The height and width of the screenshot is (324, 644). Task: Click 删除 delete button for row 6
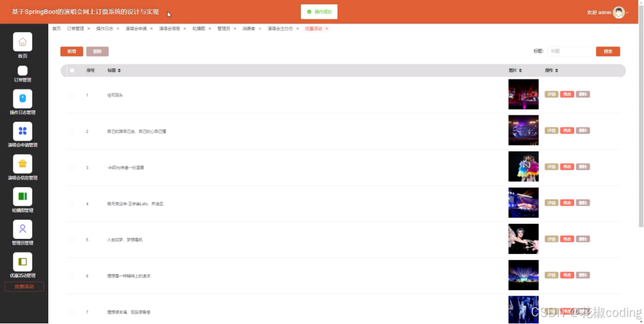point(583,276)
